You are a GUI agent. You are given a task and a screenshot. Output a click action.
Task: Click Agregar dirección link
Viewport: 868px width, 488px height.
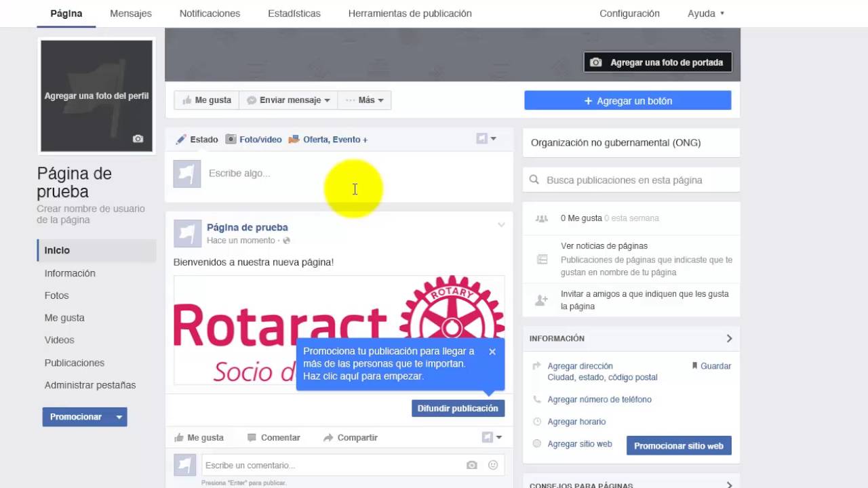click(x=580, y=366)
